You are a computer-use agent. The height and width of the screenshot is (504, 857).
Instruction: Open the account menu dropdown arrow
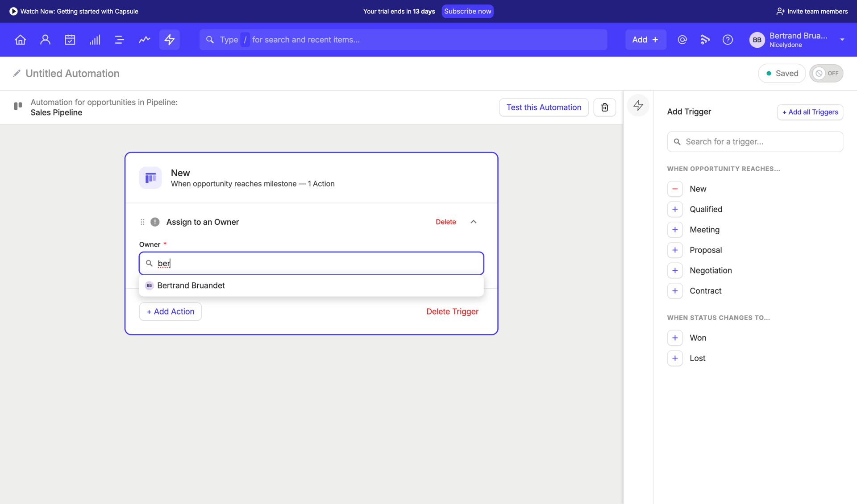click(x=843, y=40)
